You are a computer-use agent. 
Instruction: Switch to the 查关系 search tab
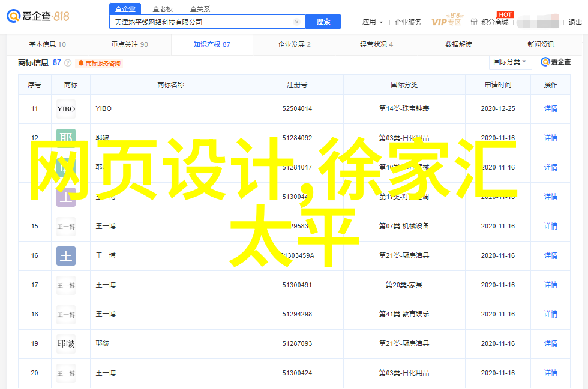pyautogui.click(x=200, y=8)
